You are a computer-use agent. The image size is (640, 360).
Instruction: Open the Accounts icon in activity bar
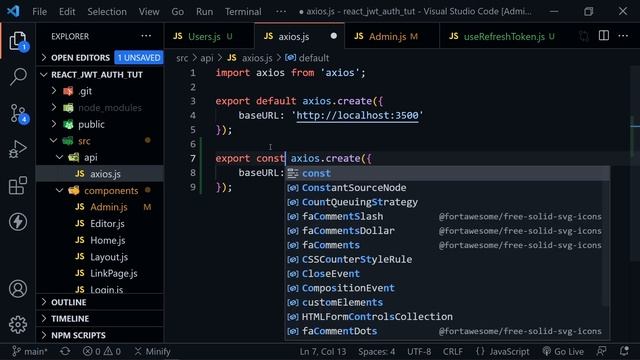tap(18, 289)
